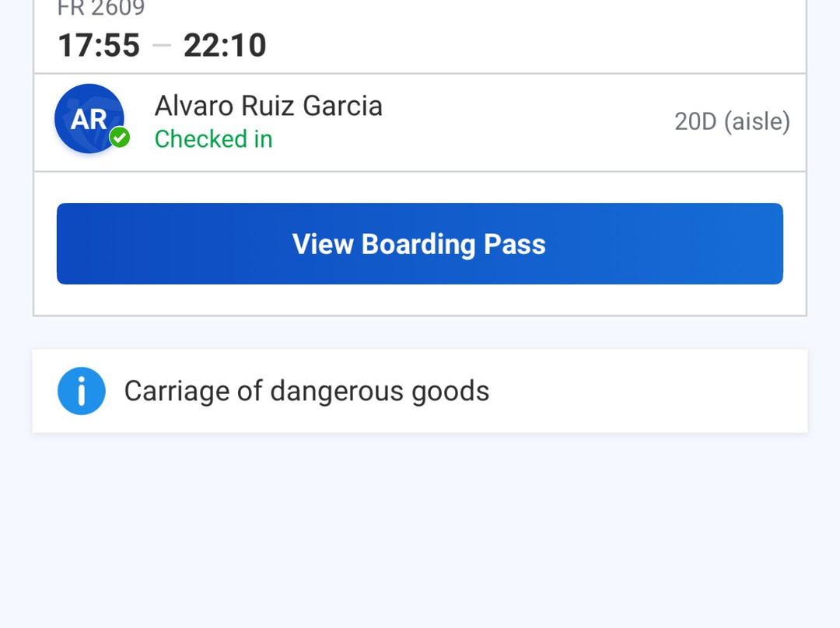840x628 pixels.
Task: Click flight number FR 2609
Action: [x=101, y=9]
